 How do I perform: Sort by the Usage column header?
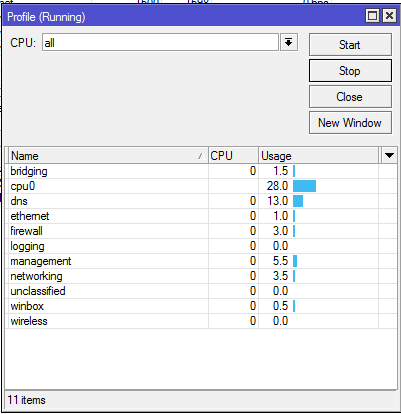pos(318,156)
